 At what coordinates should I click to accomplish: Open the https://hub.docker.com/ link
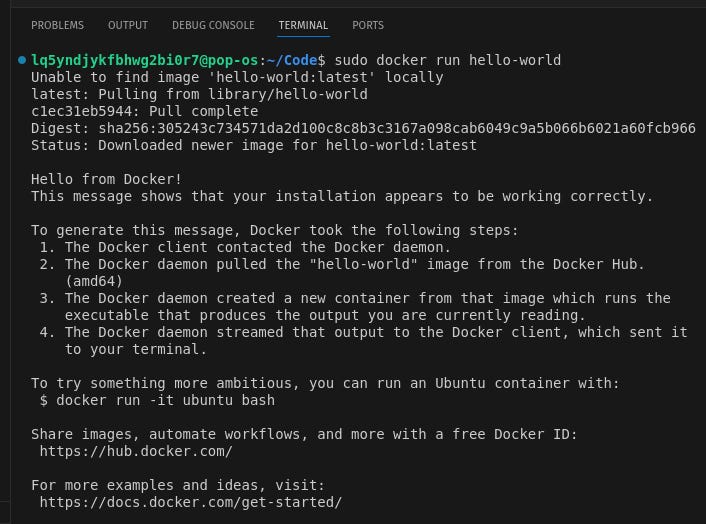tap(136, 451)
